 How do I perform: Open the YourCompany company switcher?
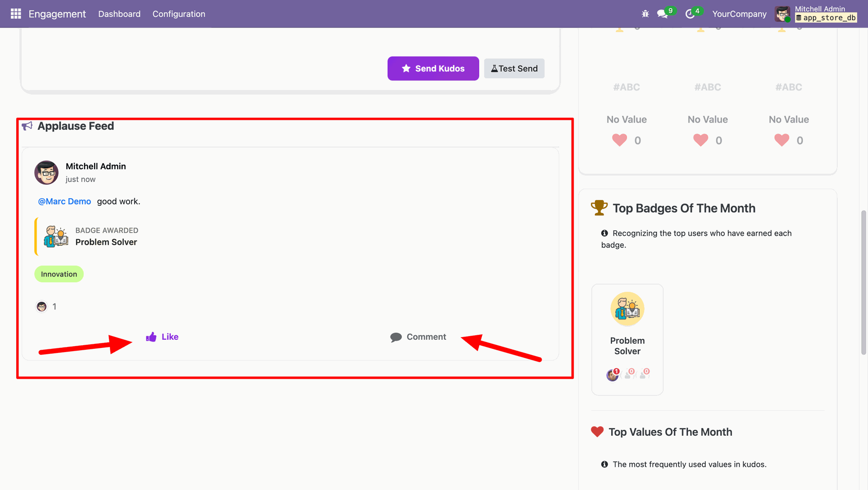tap(739, 14)
